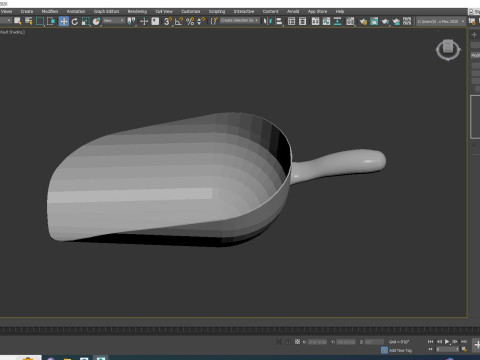Click the Select Object tool icon

(18, 21)
